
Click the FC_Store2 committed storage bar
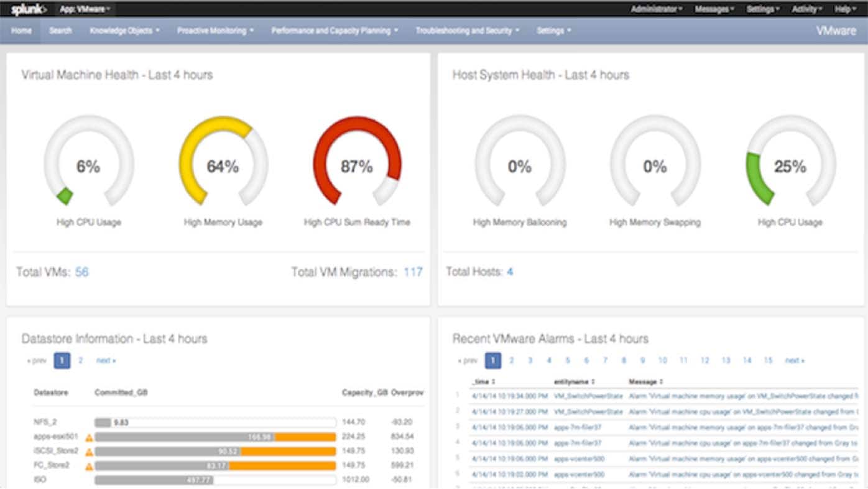tap(215, 466)
